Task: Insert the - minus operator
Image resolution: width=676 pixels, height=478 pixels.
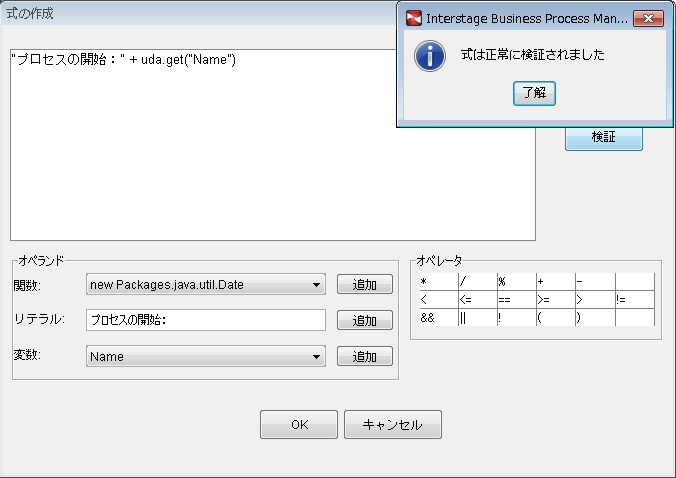Action: tap(595, 281)
